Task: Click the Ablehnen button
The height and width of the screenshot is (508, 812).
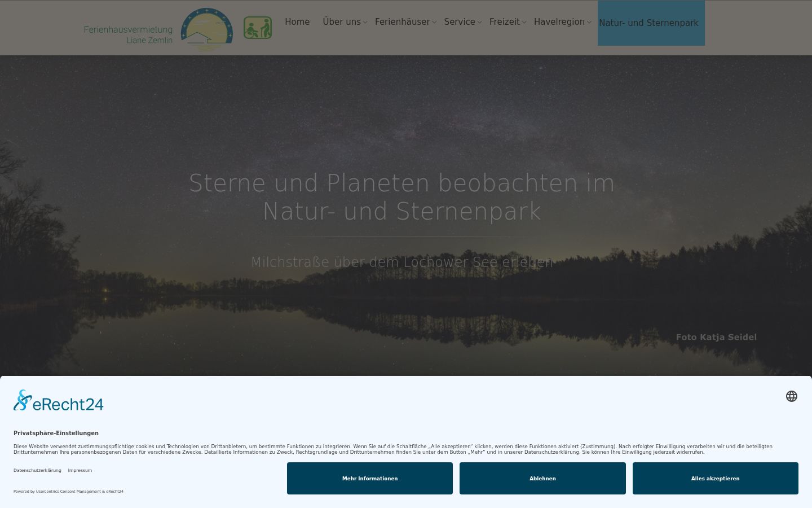Action: coord(542,479)
